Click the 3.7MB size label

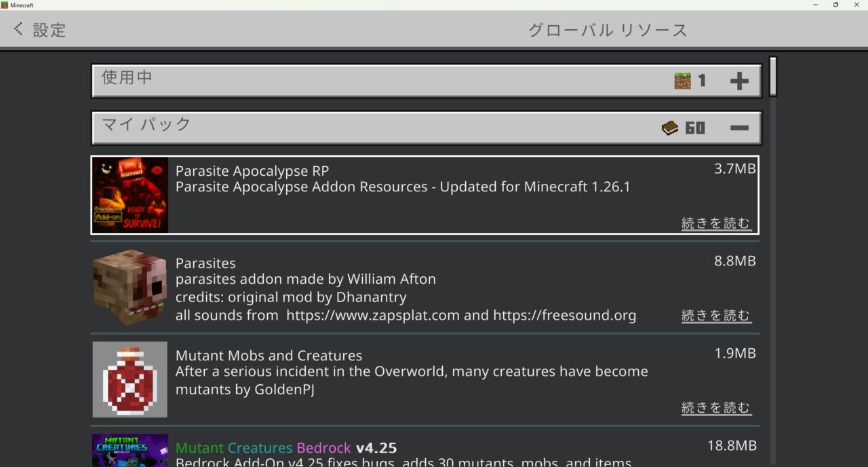pyautogui.click(x=735, y=169)
